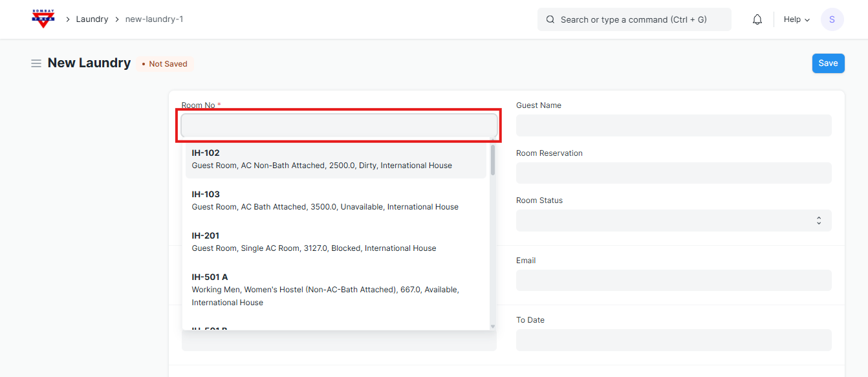Pick IH-201 Single AC Room option

(336, 242)
